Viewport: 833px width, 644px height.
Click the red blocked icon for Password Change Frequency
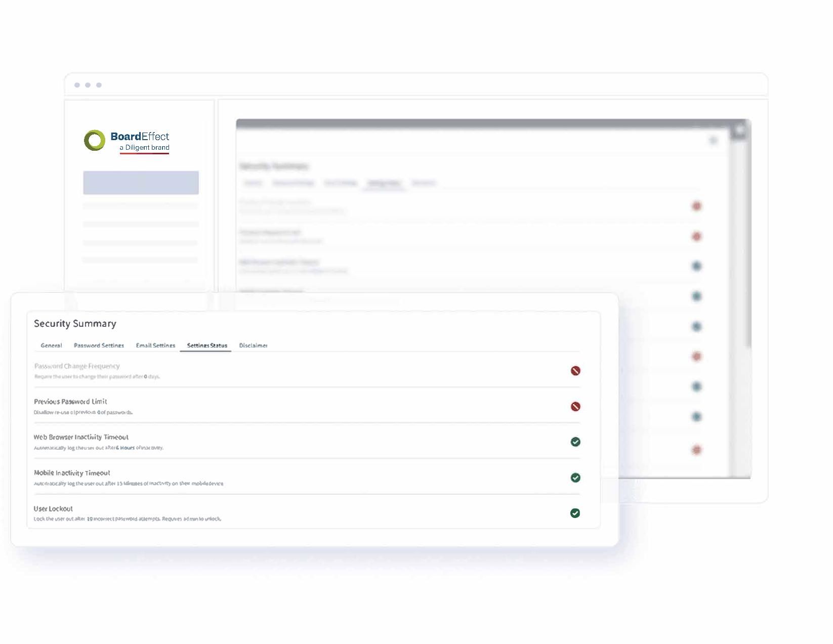[x=575, y=371]
